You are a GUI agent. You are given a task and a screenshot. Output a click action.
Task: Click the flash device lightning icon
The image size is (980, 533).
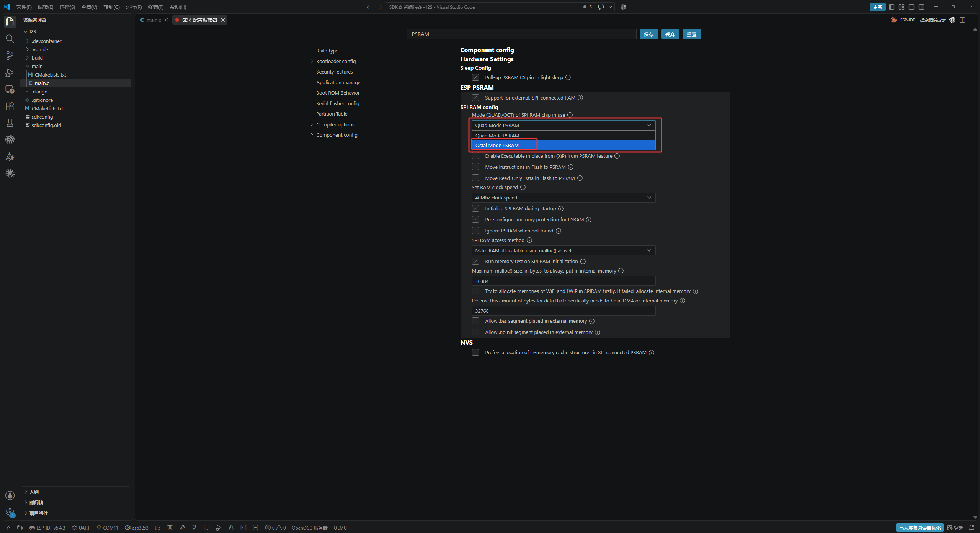tap(194, 528)
